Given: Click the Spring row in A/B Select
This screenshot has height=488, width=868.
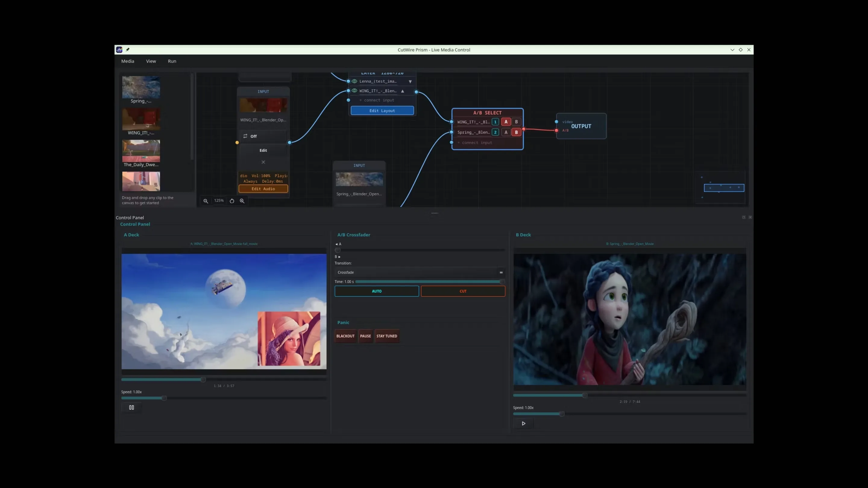Looking at the screenshot, I should (487, 132).
